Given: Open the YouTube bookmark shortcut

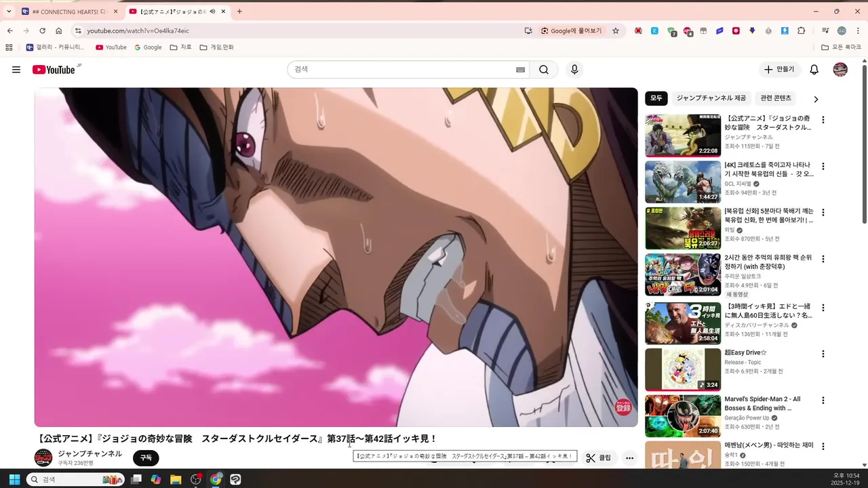Looking at the screenshot, I should 111,47.
